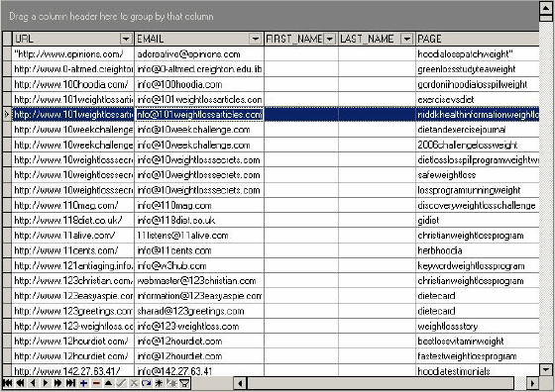The width and height of the screenshot is (555, 392).
Task: Select the info@118diet.co.uk email cell
Action: pyautogui.click(x=199, y=220)
